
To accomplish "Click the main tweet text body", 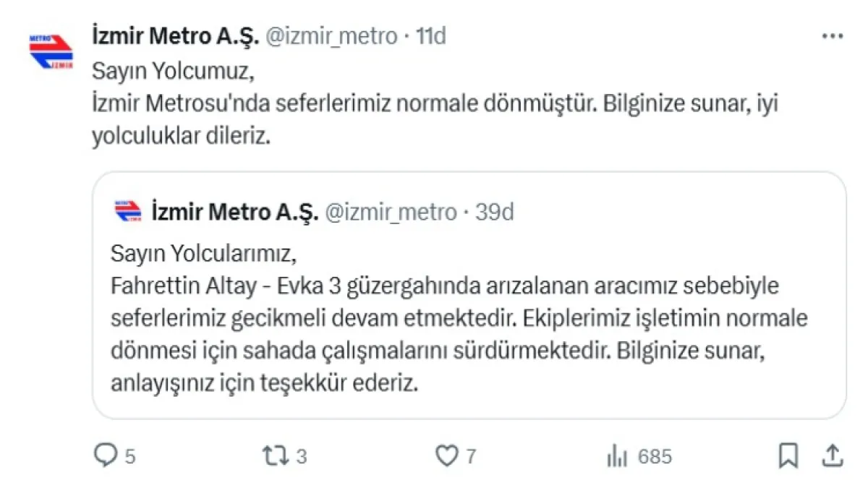I will pyautogui.click(x=434, y=104).
